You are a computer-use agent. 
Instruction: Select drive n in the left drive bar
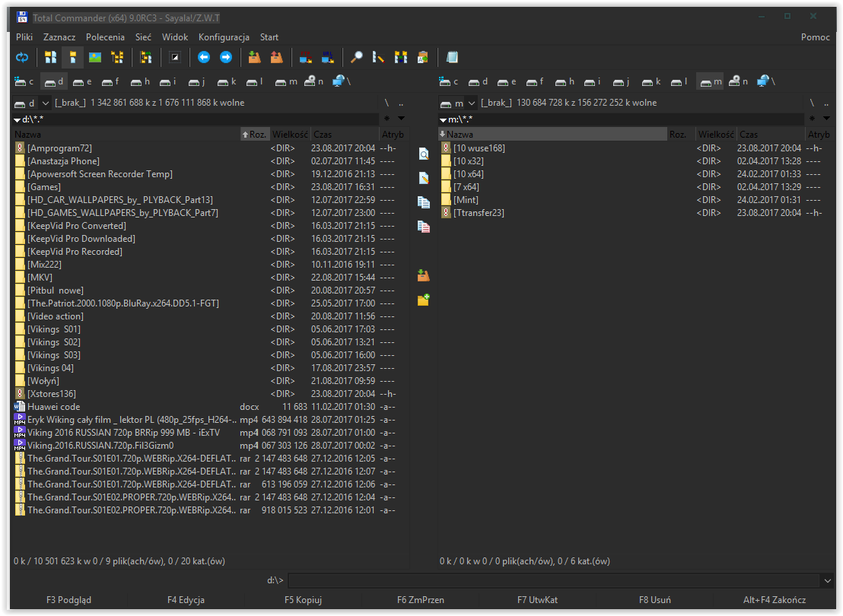tap(314, 81)
